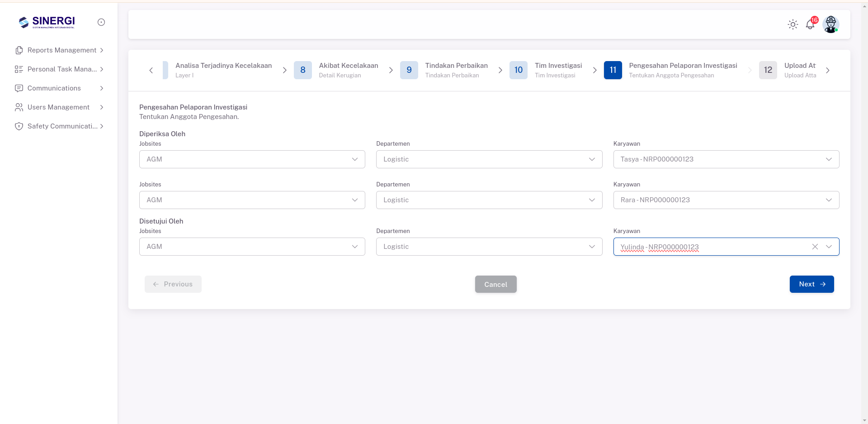
Task: Open first Diperiksa Oleh Jobsites dropdown
Action: 252,159
